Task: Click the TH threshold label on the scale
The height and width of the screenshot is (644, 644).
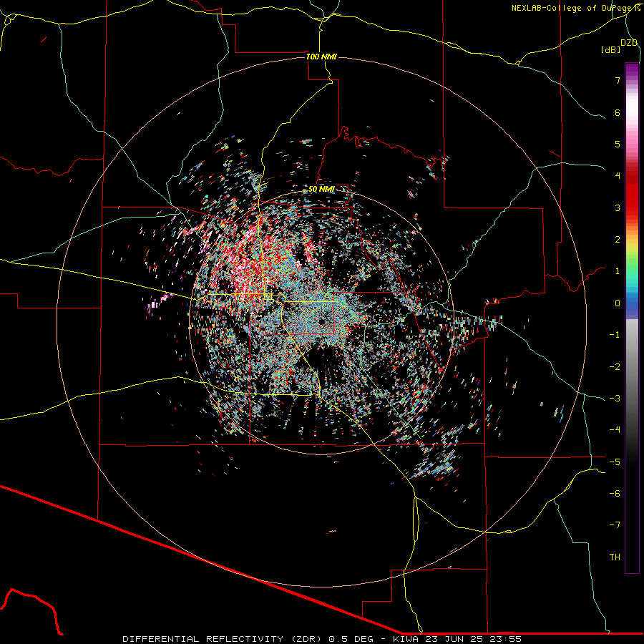Action: click(x=615, y=557)
